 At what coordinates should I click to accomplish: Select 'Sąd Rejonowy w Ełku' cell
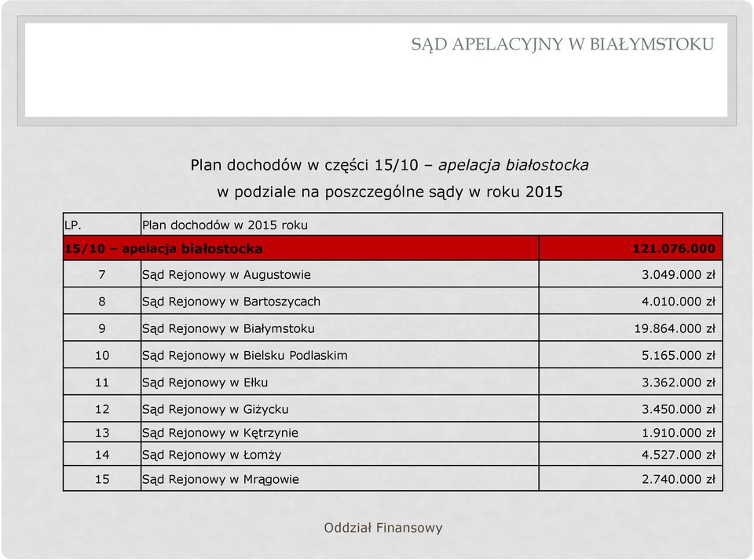pyautogui.click(x=340, y=382)
